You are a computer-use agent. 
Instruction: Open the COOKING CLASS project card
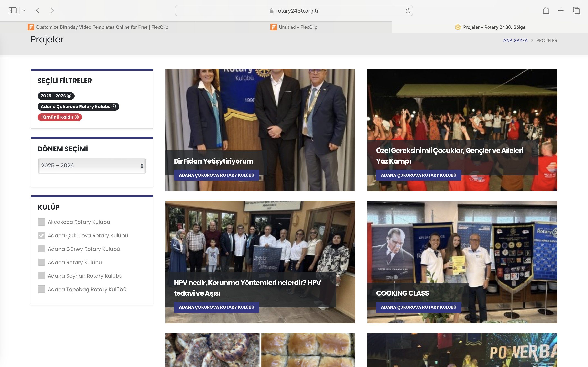402,293
